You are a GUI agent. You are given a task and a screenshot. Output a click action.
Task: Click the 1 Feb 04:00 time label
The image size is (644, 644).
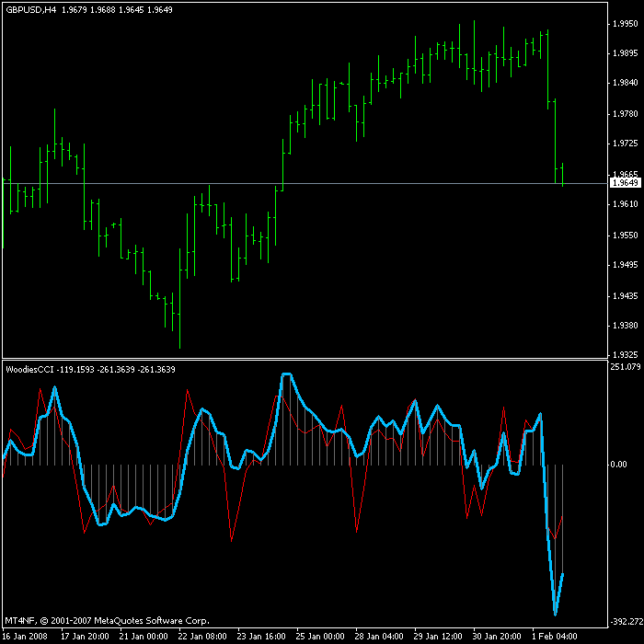555,637
